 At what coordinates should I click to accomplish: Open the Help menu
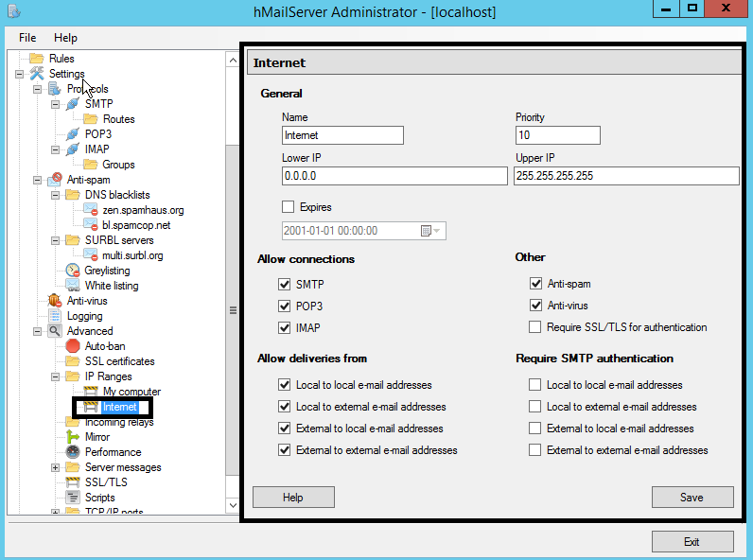(65, 38)
